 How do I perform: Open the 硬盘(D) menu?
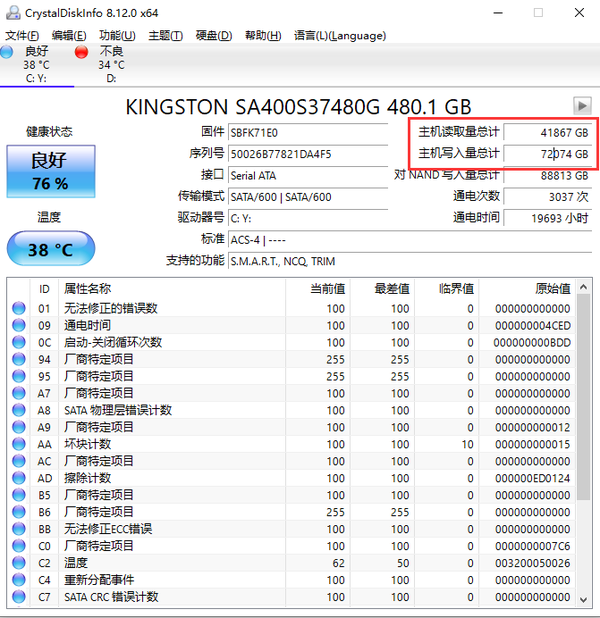coord(213,36)
